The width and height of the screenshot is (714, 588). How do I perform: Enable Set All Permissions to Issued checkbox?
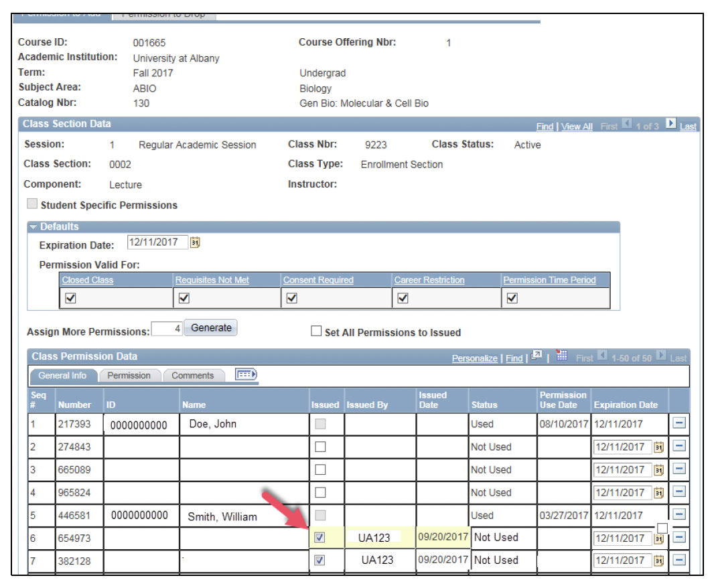(x=316, y=332)
